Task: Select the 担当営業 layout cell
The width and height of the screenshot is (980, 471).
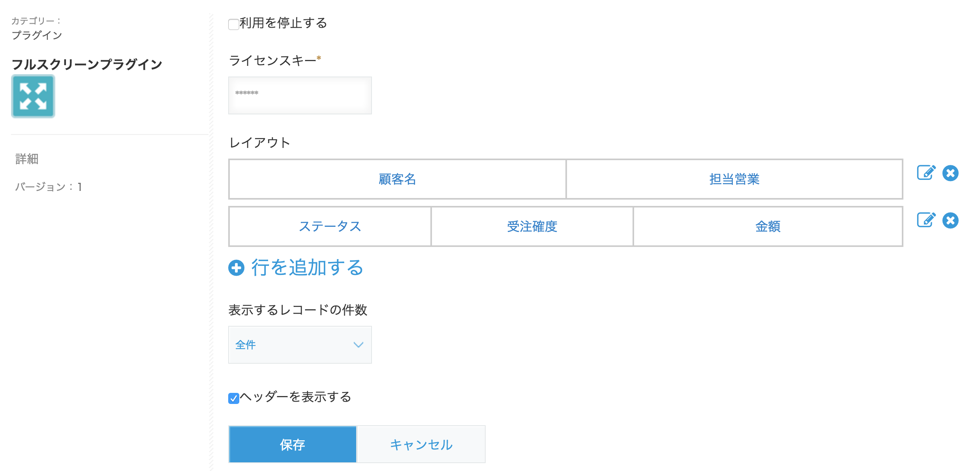Action: coord(734,179)
